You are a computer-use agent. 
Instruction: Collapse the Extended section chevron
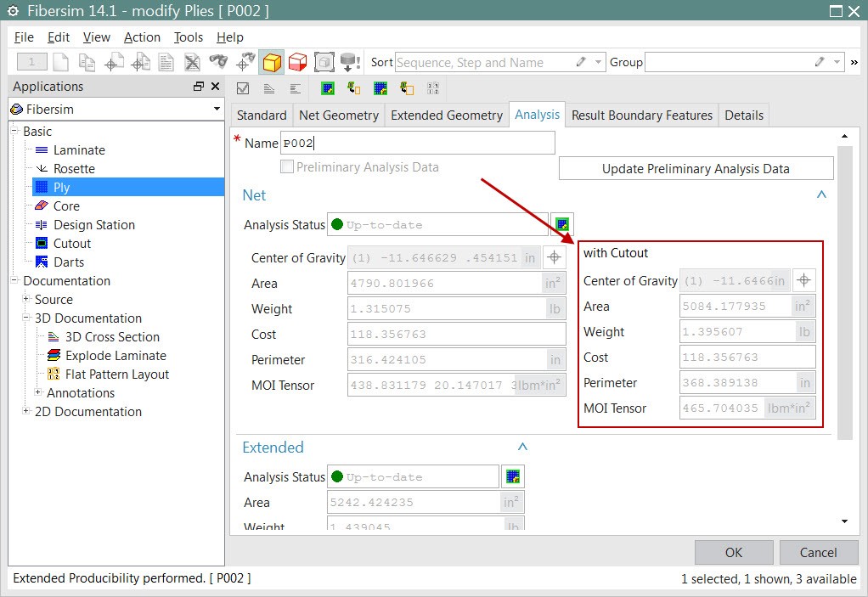pyautogui.click(x=521, y=448)
